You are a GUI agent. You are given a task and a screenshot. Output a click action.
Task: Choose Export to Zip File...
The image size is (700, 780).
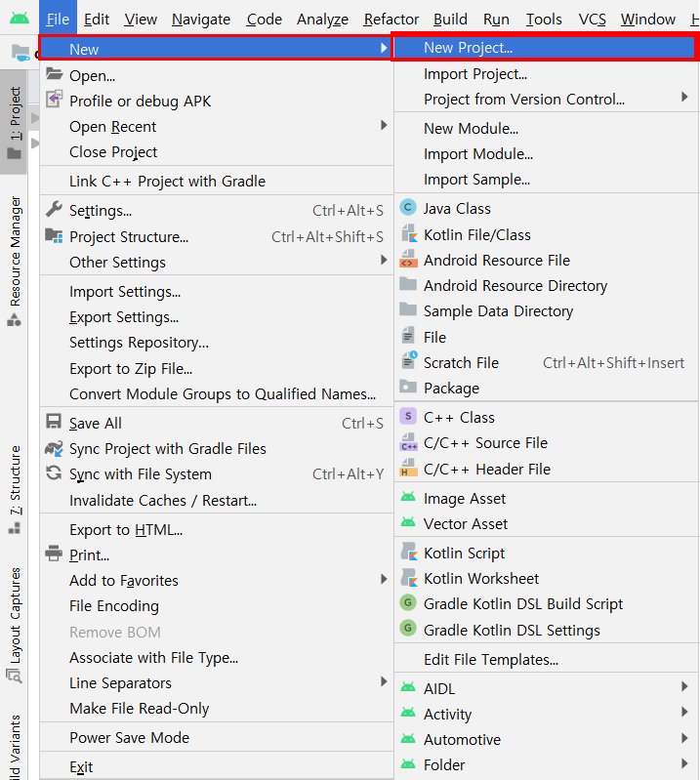(217, 369)
